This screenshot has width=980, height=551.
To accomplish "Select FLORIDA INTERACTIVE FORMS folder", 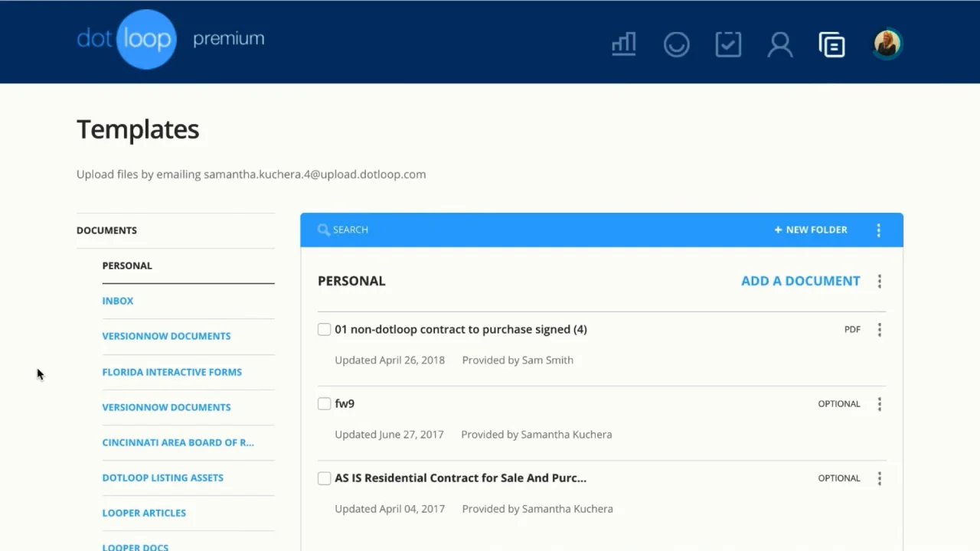I will click(172, 372).
